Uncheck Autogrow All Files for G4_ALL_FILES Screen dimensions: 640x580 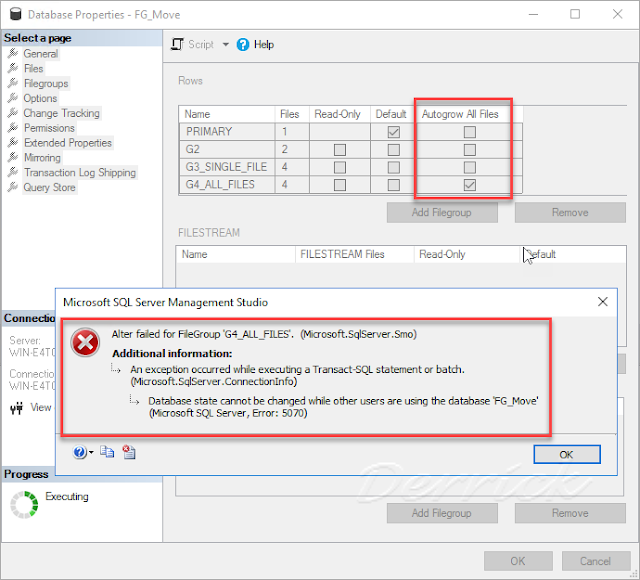point(469,185)
